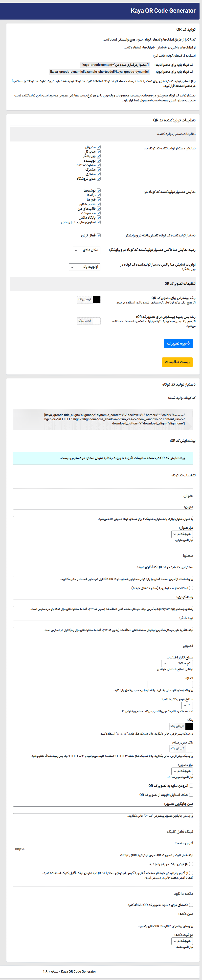202x980 pixels.
Task: Open the تراز عنوان alignment dropdown
Action: click(x=182, y=534)
